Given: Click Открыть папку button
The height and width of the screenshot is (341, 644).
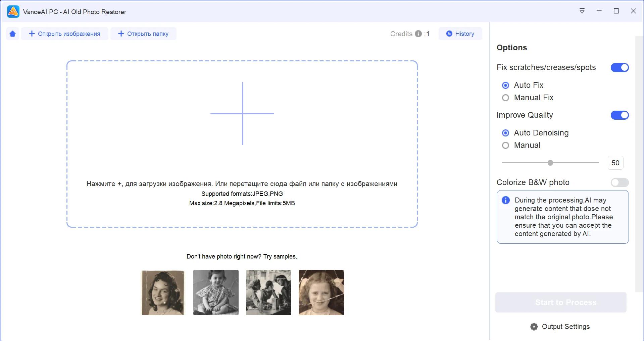Looking at the screenshot, I should click(144, 34).
